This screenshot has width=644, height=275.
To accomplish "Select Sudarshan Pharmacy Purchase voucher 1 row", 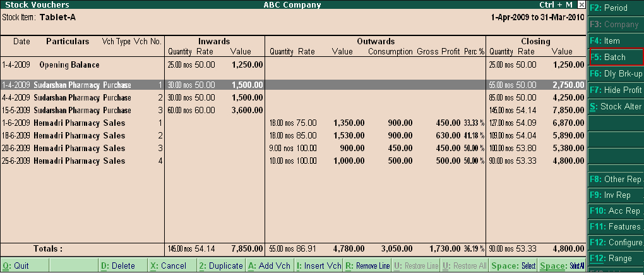I will coord(292,85).
